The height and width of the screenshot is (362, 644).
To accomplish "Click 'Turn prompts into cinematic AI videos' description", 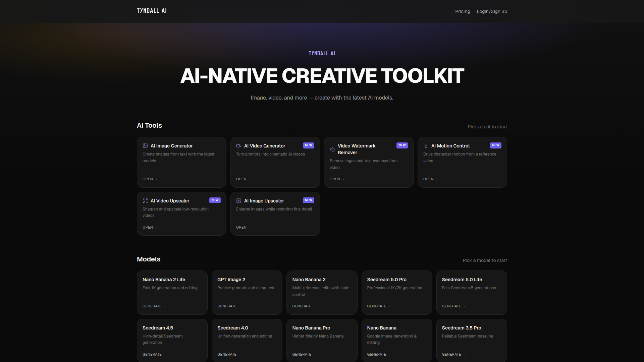I will [x=270, y=154].
